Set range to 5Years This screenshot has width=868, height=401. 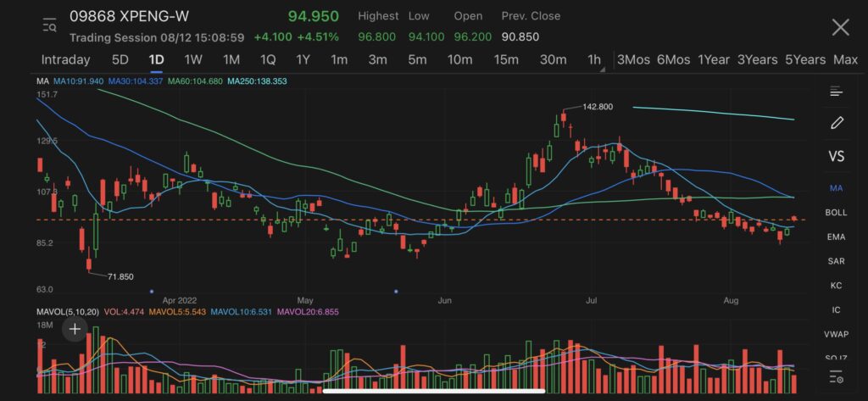tap(805, 60)
